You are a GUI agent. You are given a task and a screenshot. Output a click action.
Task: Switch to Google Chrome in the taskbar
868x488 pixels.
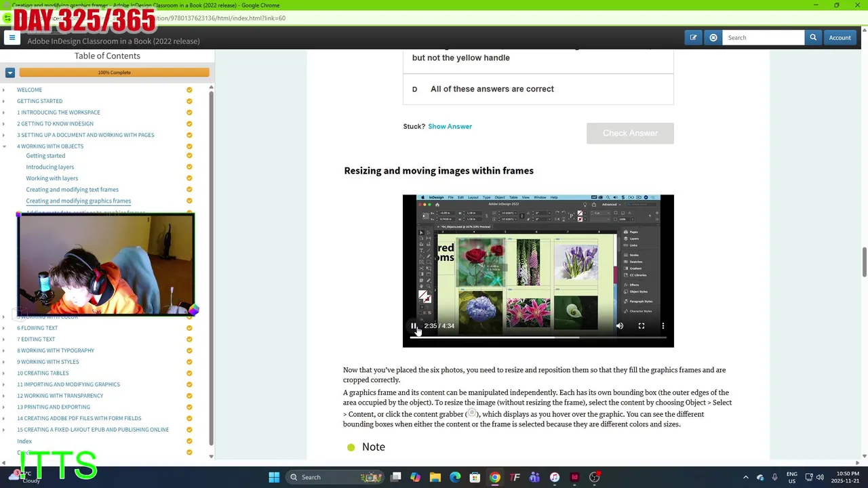(495, 477)
